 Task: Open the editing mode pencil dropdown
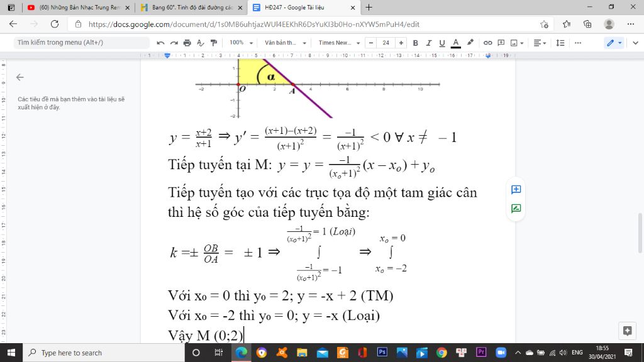614,43
